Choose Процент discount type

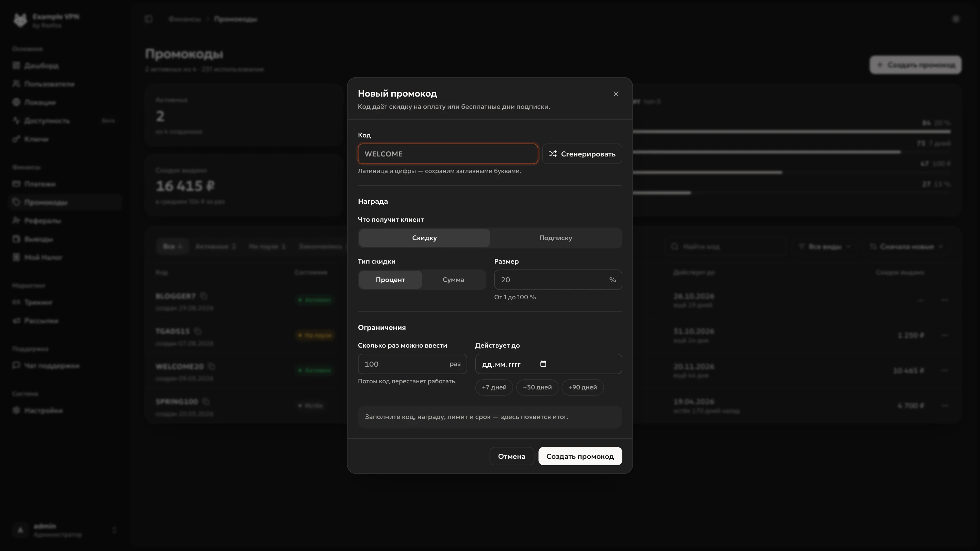(390, 280)
